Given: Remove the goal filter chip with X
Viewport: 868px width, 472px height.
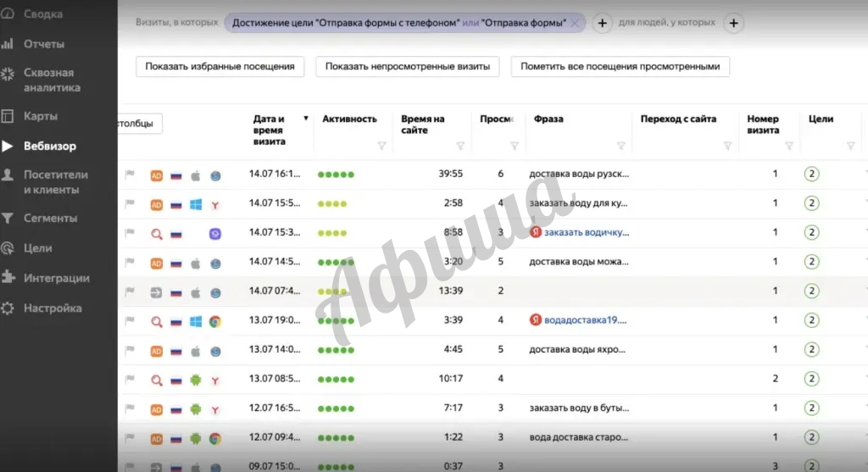Looking at the screenshot, I should click(576, 24).
